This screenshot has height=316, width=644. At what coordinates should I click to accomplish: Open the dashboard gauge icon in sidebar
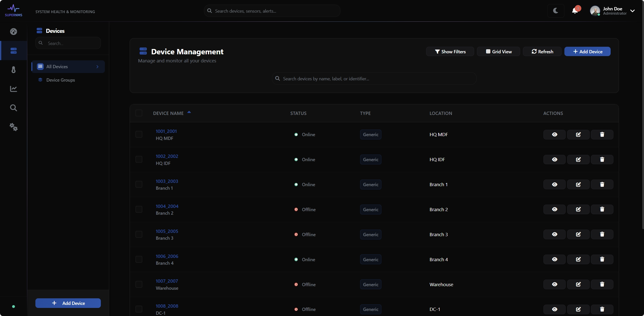[x=13, y=31]
